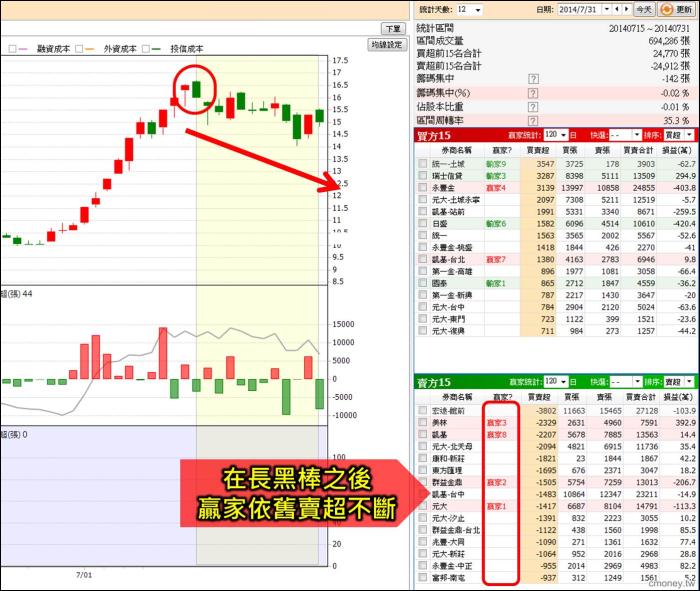Check the box for seller 富邦-南屯

[x=422, y=577]
